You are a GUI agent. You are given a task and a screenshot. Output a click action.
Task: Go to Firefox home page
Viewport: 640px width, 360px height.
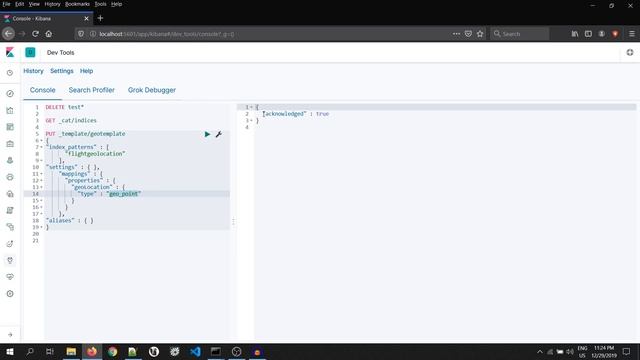[x=49, y=34]
